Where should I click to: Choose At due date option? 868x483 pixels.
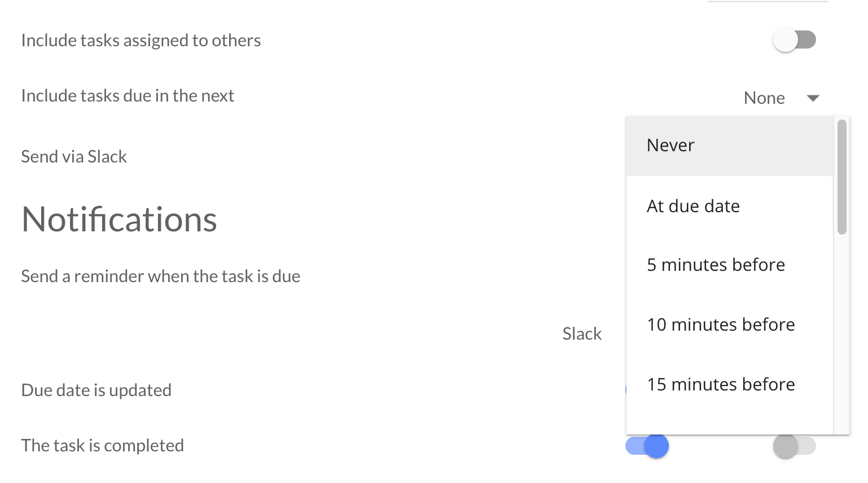(x=729, y=206)
